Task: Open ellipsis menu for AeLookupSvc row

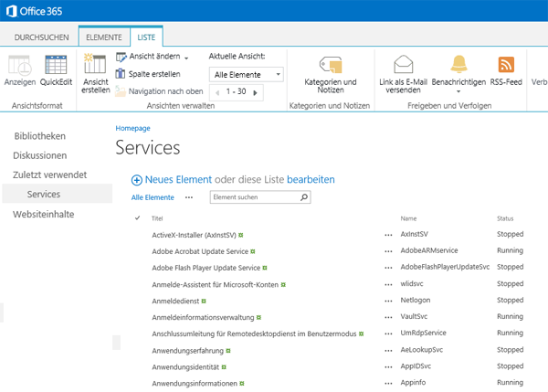Action: click(388, 351)
